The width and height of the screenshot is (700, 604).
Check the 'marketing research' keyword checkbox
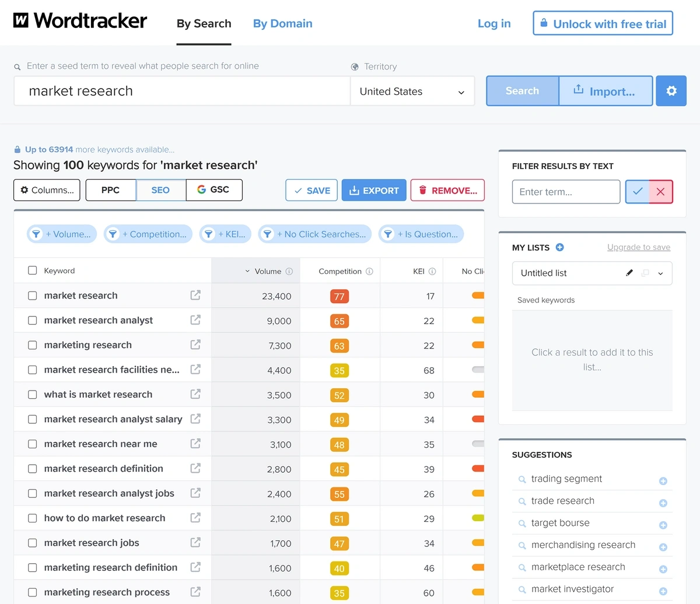33,345
